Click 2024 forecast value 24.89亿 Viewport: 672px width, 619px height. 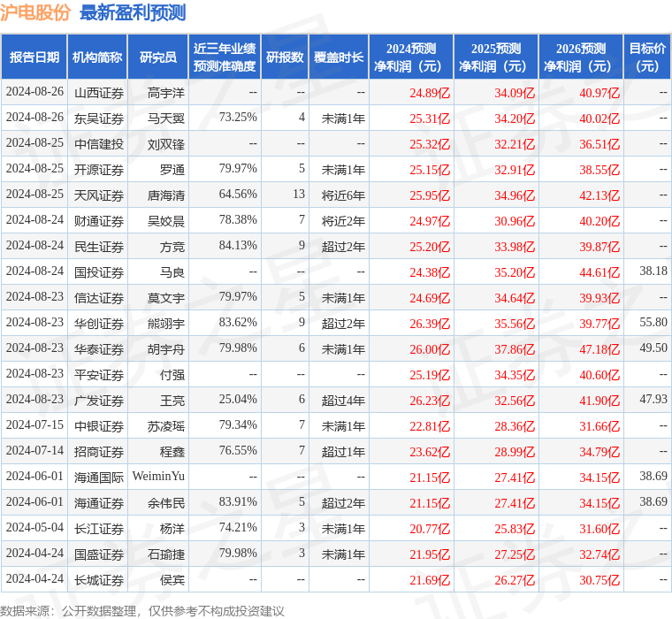pos(430,93)
